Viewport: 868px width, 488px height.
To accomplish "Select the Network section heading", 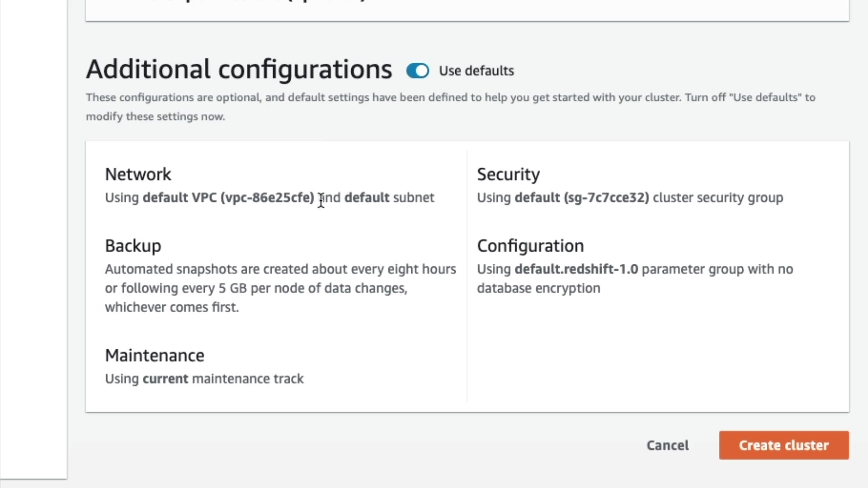I will click(x=138, y=174).
